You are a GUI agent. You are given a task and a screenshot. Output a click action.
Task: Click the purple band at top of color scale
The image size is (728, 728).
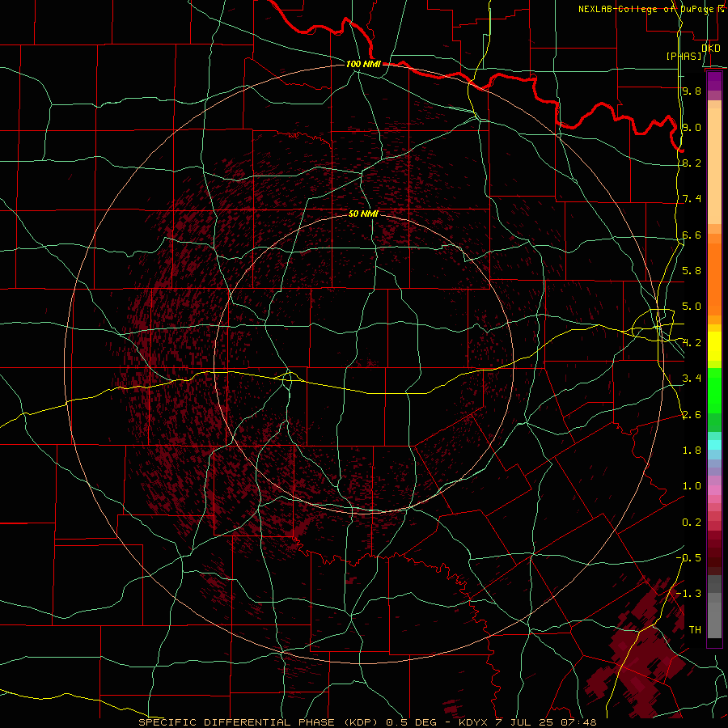(714, 81)
